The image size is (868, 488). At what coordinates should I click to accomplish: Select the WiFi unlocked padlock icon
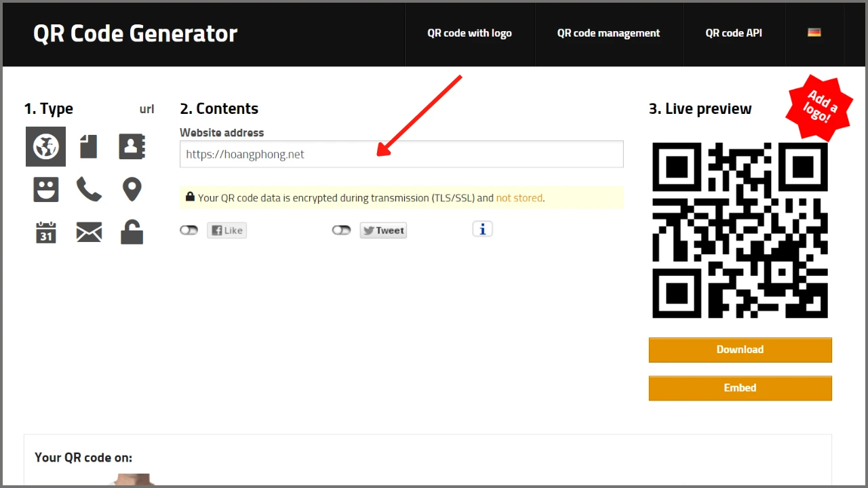click(132, 232)
